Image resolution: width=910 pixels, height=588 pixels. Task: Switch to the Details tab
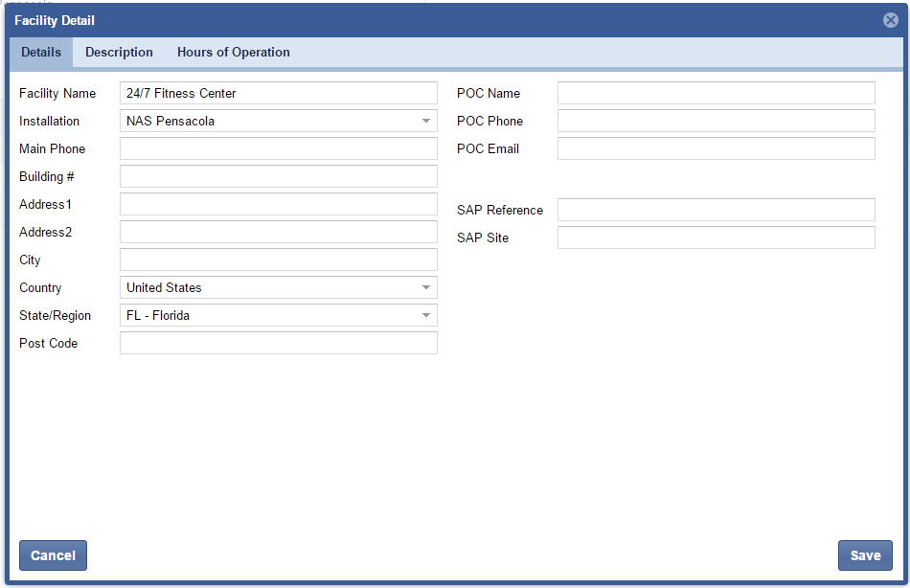pyautogui.click(x=41, y=53)
